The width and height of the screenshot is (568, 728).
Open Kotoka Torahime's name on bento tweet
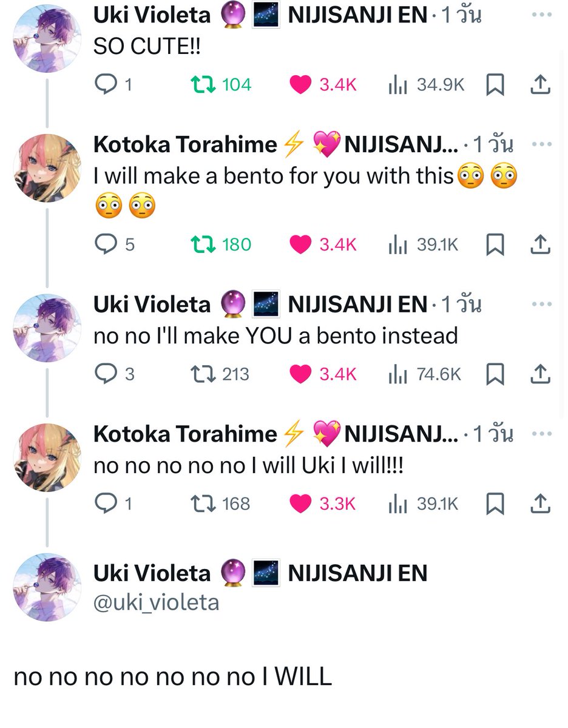point(185,144)
